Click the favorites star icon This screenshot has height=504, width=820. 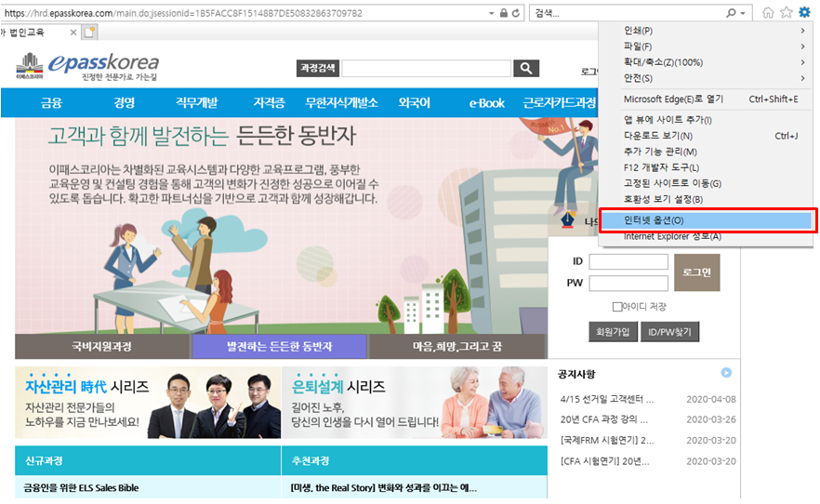coord(787,13)
